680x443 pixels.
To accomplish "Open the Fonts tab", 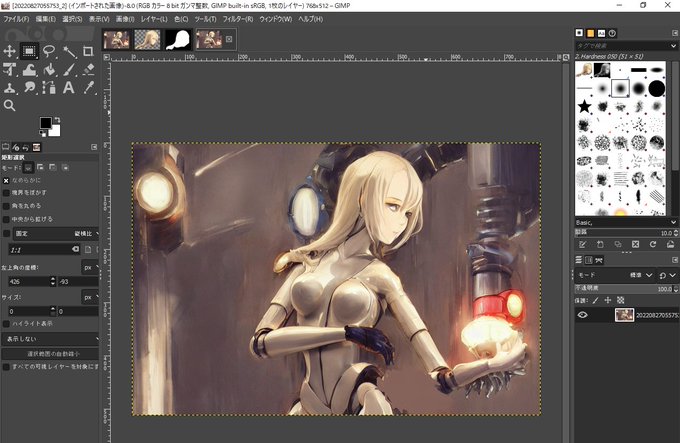I will coord(602,33).
